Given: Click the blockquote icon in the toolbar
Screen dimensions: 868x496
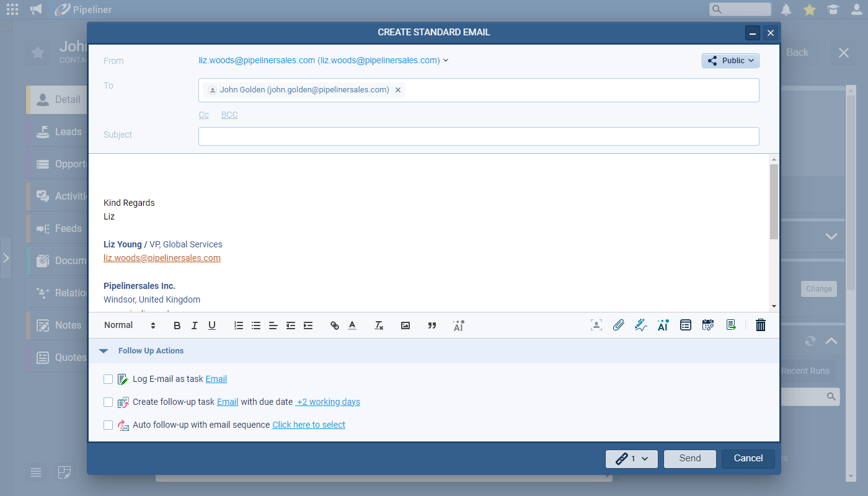Looking at the screenshot, I should [x=432, y=325].
